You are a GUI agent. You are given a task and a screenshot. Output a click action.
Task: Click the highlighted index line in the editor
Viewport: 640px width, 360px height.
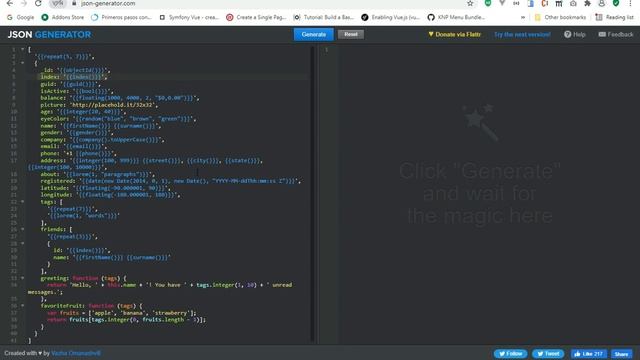click(73, 77)
